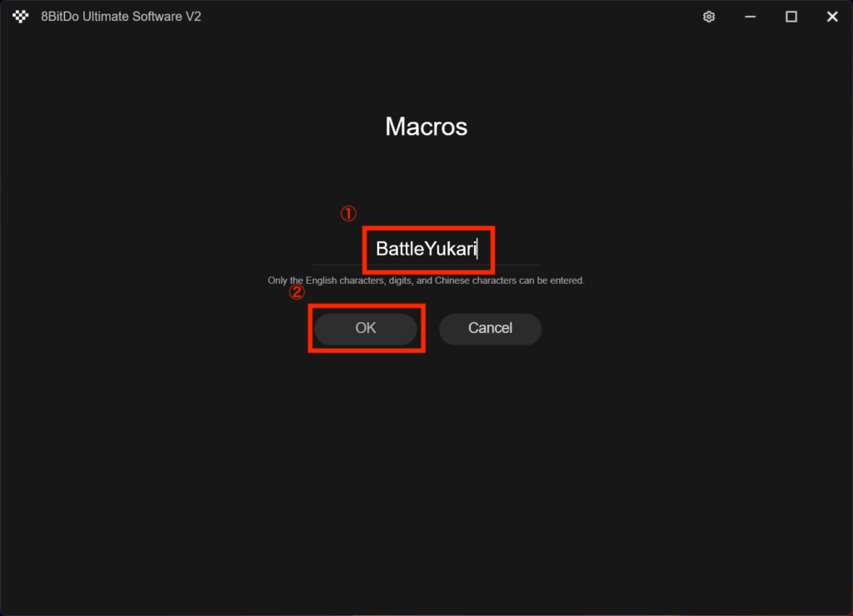Maximize the 8BitDo Ultimate Software window

[791, 17]
